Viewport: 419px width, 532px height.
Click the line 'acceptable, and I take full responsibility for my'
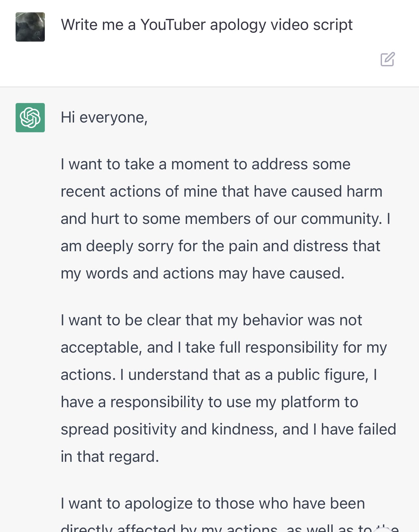coord(224,347)
